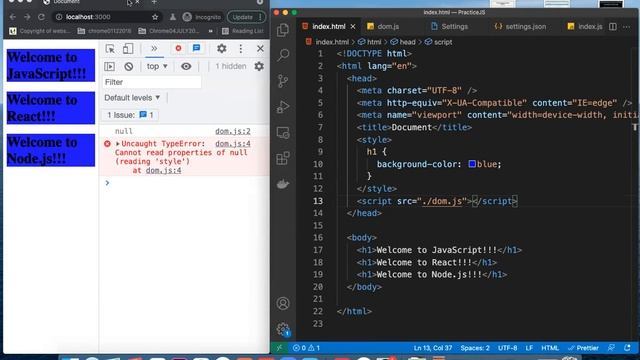Screen dimensions: 640x360
Task: Switch to the index.html editor tab
Action: coord(329,27)
